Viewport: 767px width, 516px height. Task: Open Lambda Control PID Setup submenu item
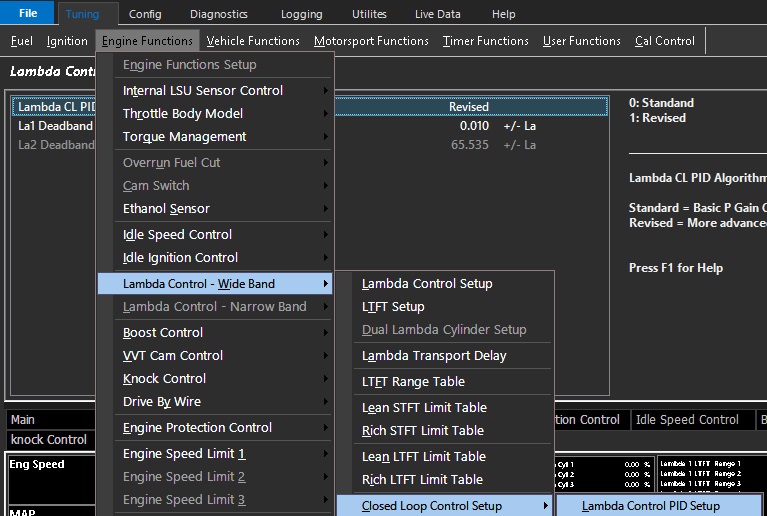pos(650,506)
